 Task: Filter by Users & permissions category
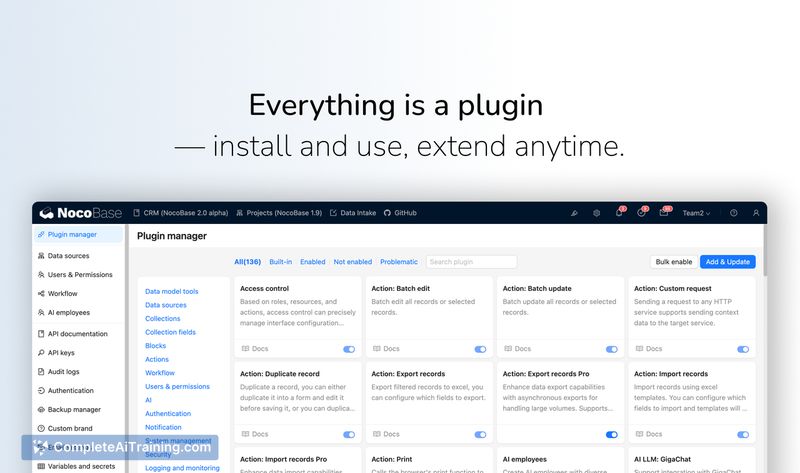[x=178, y=387]
